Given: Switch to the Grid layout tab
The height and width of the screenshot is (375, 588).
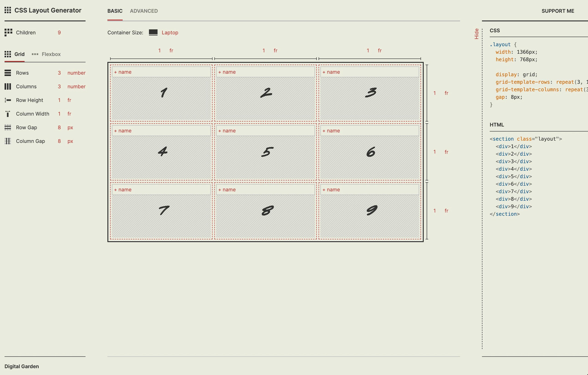Looking at the screenshot, I should [x=14, y=54].
